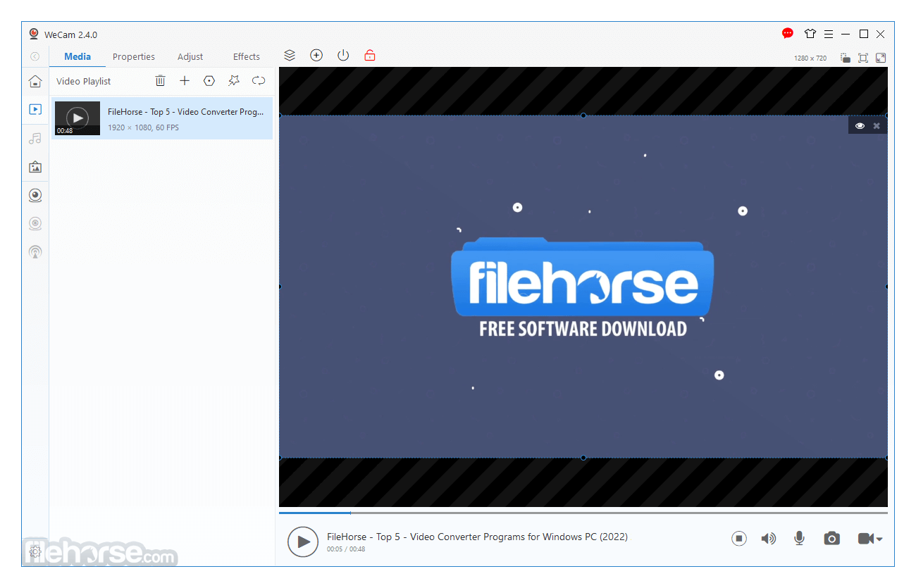The height and width of the screenshot is (588, 916).
Task: Click the hexagon icon in playlist header
Action: point(209,81)
